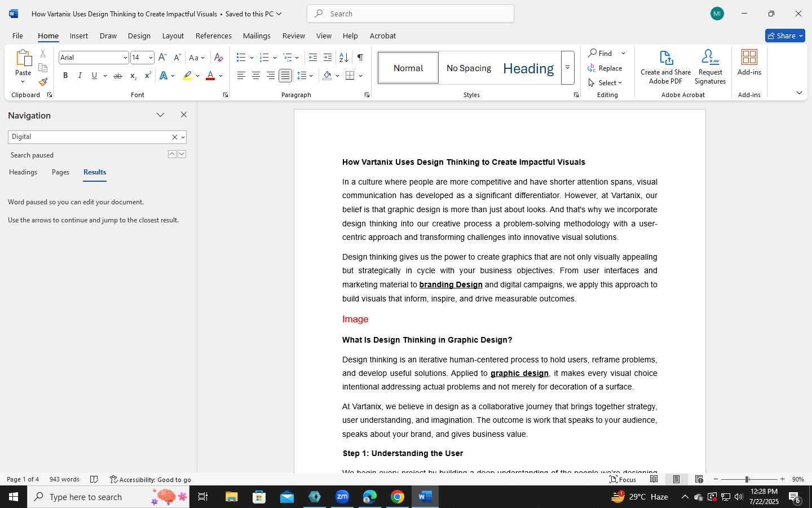812x508 pixels.
Task: Apply subscript formatting
Action: click(133, 76)
